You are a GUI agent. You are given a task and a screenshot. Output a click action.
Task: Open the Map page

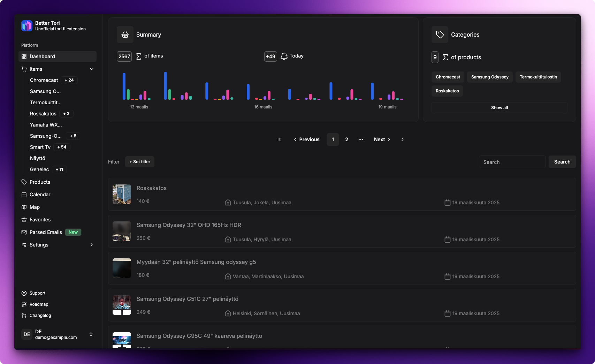tap(58, 207)
